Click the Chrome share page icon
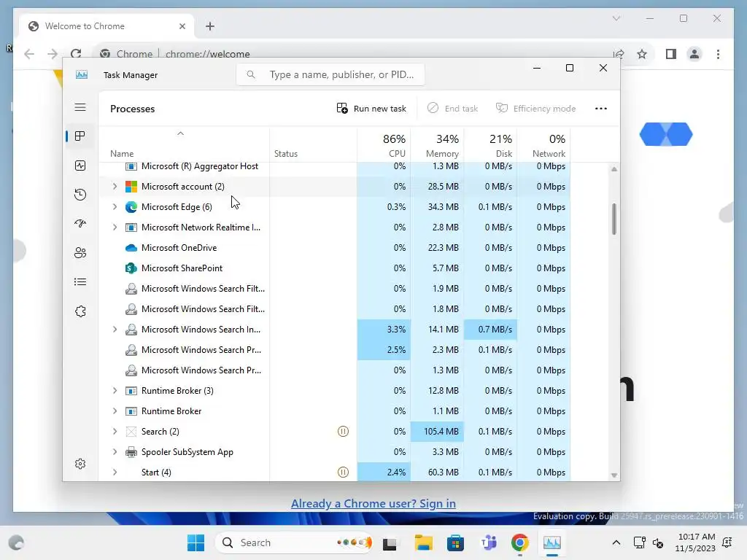 pyautogui.click(x=619, y=54)
